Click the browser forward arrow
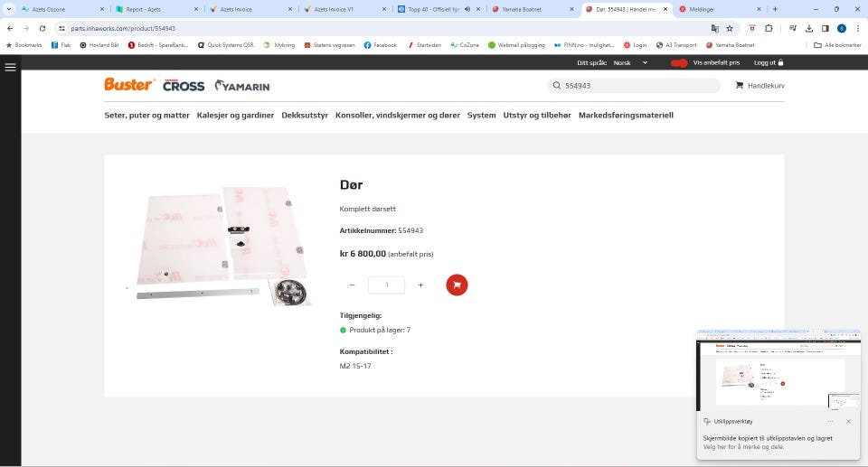This screenshot has height=467, width=868. click(x=26, y=28)
